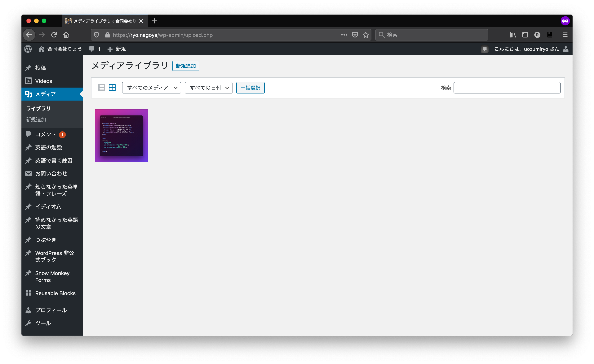This screenshot has height=364, width=594.
Task: Click the notification icon in admin bar
Action: click(x=485, y=49)
